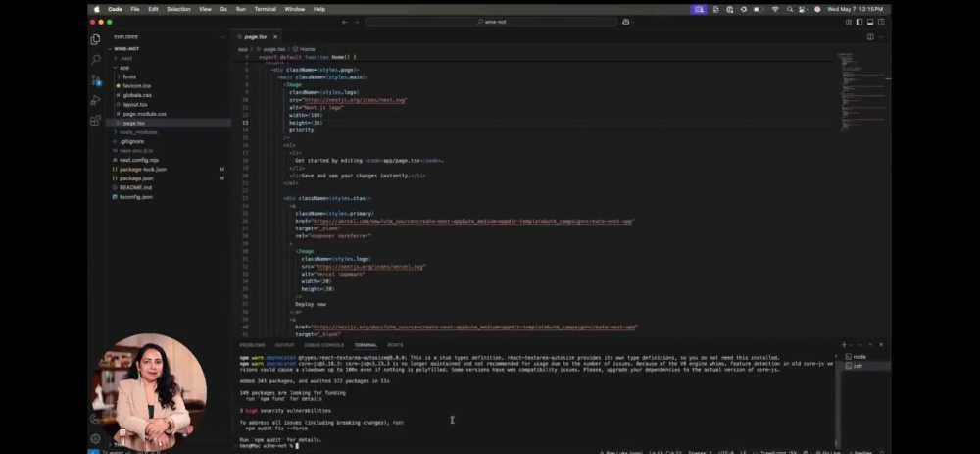The image size is (980, 454).
Task: Open the Extensions view
Action: [x=96, y=121]
